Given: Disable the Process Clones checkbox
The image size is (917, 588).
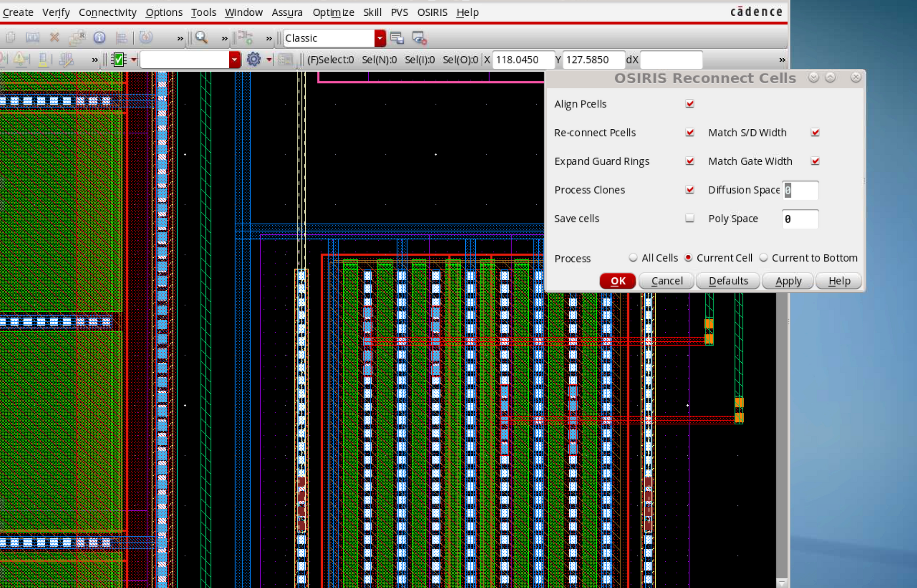Looking at the screenshot, I should point(690,189).
